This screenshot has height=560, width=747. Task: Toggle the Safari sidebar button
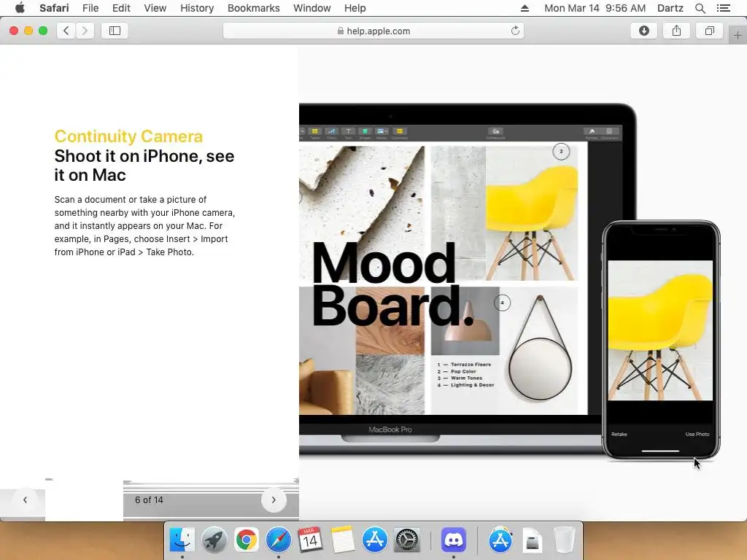pos(115,31)
